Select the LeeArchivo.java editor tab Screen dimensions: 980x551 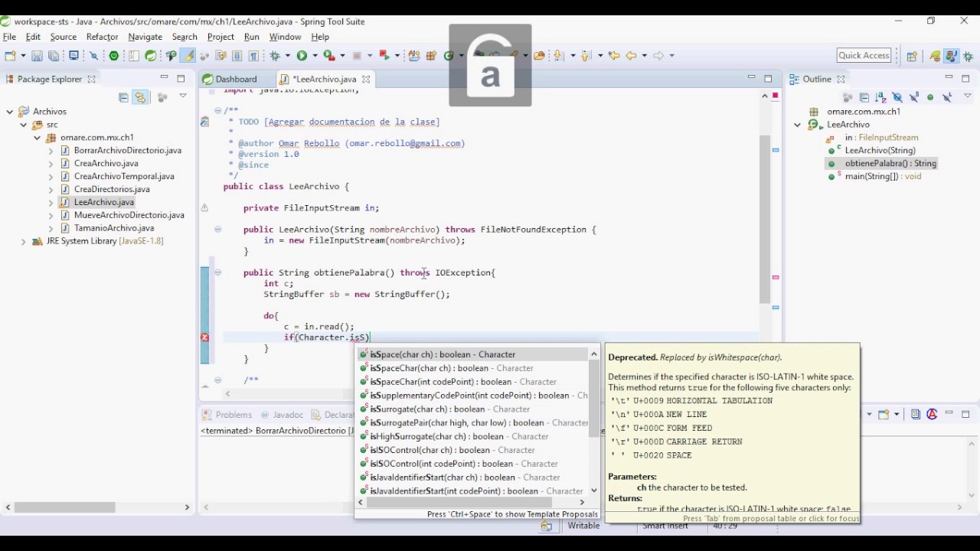click(324, 79)
